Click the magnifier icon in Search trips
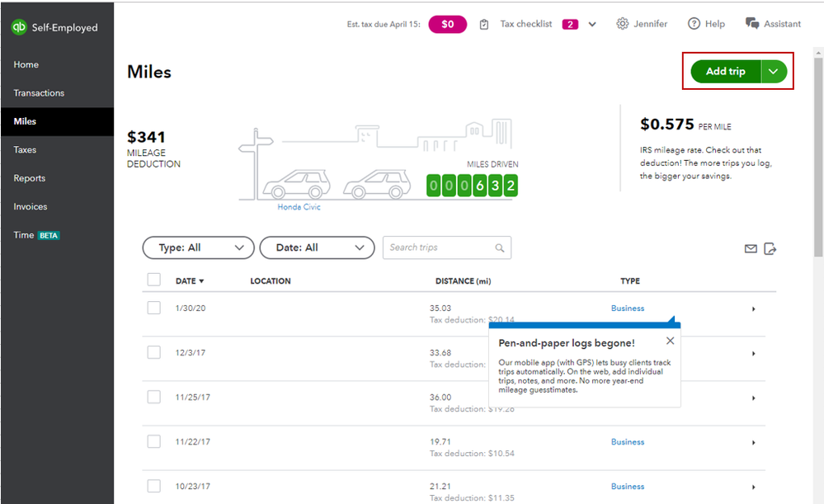The height and width of the screenshot is (504, 824). click(x=499, y=247)
